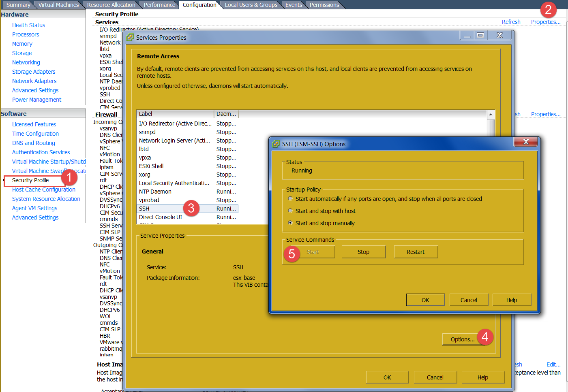
Task: Select lbtd row in services list
Action: [188, 149]
